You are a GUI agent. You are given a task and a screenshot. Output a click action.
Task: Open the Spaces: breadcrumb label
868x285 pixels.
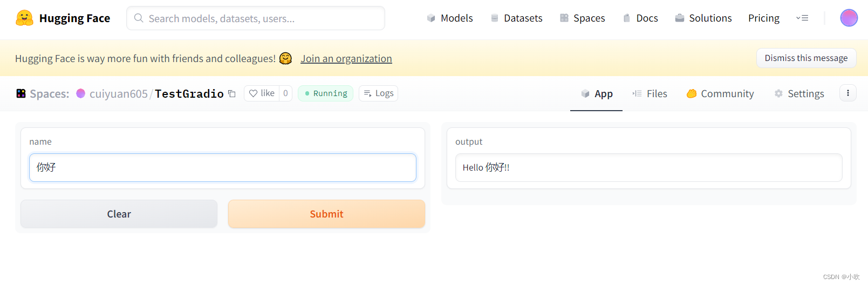coord(50,94)
